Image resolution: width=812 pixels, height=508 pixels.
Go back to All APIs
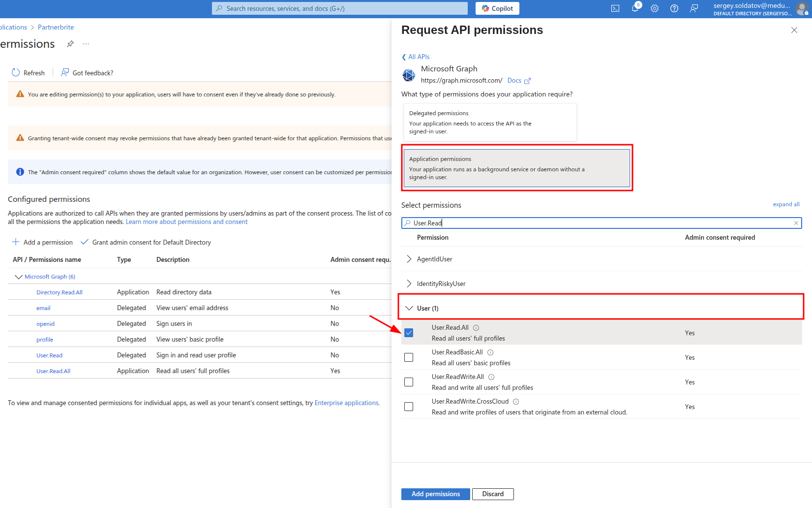pyautogui.click(x=416, y=57)
